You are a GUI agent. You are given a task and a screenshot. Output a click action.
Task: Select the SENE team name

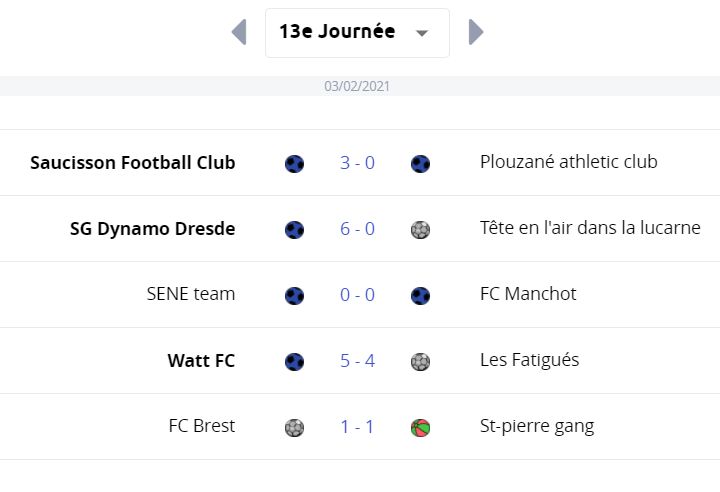coord(191,294)
